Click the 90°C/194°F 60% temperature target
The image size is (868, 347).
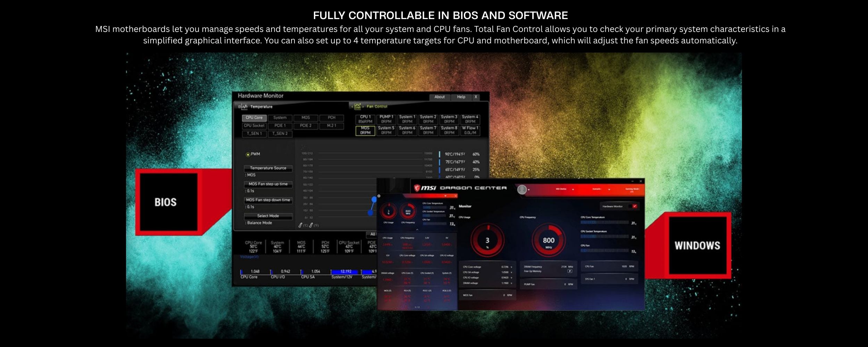pos(459,154)
